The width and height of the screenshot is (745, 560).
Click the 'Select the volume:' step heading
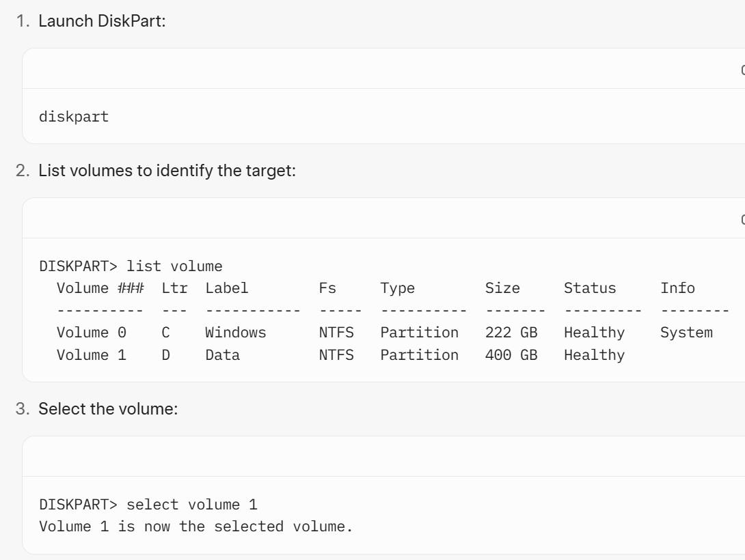pyautogui.click(x=108, y=408)
